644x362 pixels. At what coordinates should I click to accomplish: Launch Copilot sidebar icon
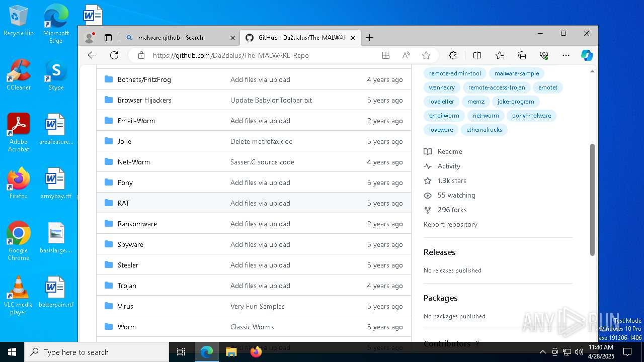587,55
